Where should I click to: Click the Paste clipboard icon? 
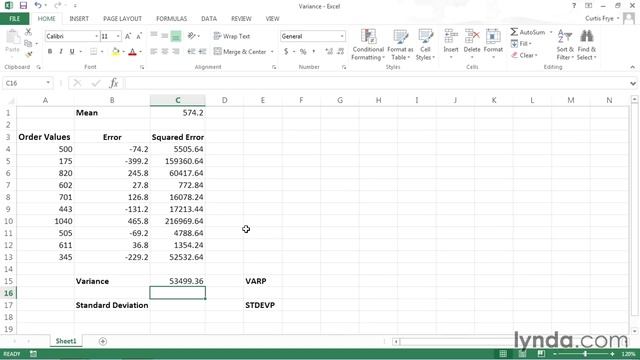click(13, 37)
